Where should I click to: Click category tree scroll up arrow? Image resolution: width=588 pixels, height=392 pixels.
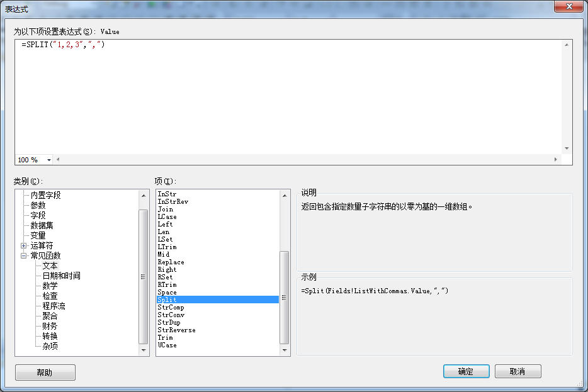(x=144, y=196)
